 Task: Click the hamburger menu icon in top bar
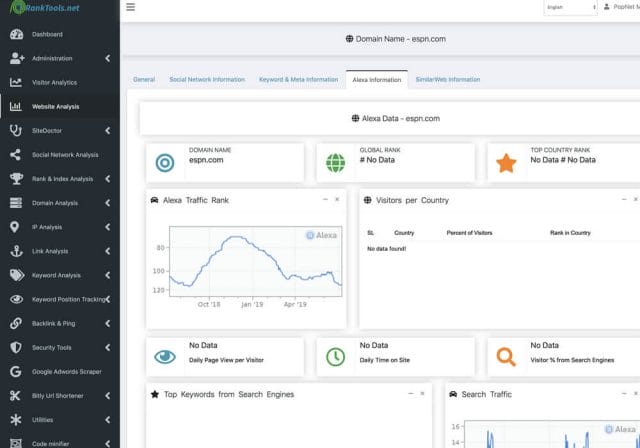(x=131, y=7)
